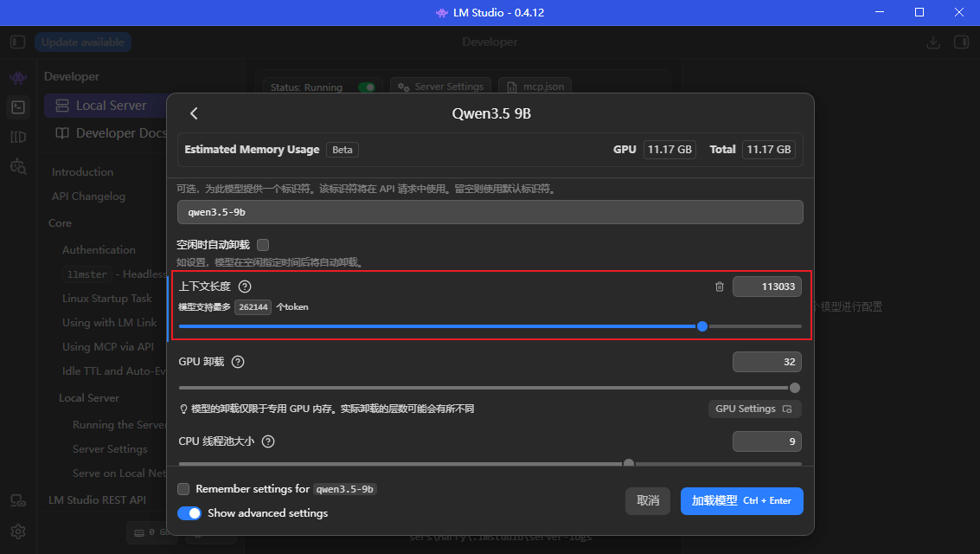Open API Changelog docs page
This screenshot has width=980, height=554.
pyautogui.click(x=89, y=196)
